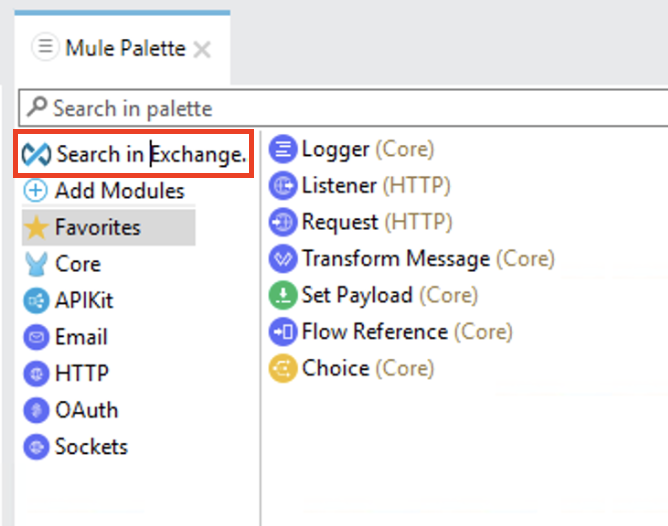Select Choice (Core) component
The width and height of the screenshot is (668, 526).
(351, 368)
